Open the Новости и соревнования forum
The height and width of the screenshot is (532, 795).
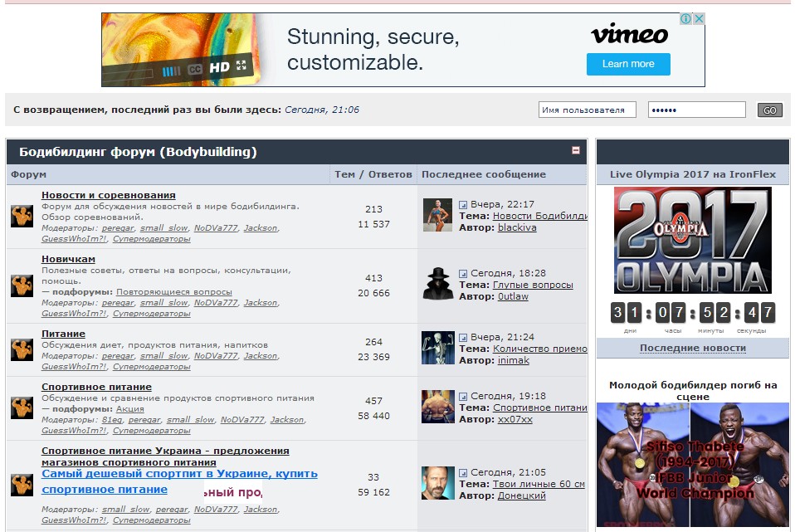point(109,195)
